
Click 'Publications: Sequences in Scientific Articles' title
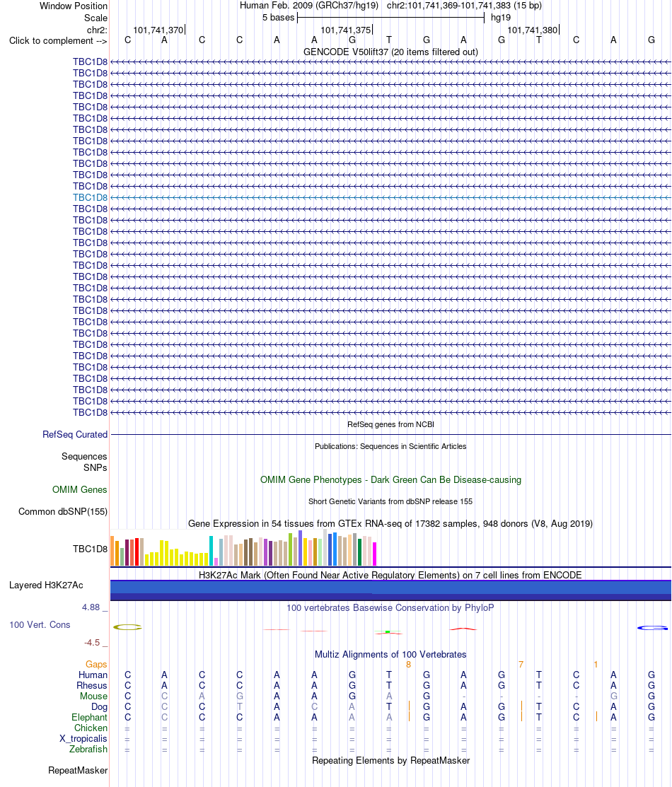tap(390, 447)
